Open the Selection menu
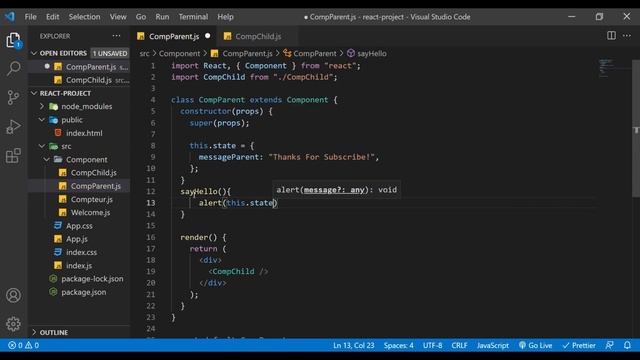This screenshot has width=640, height=360. pyautogui.click(x=84, y=17)
